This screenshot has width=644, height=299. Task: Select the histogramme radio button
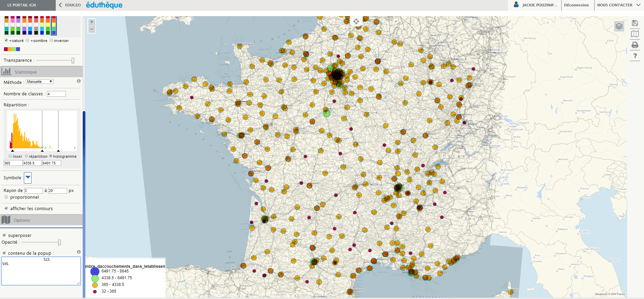(x=50, y=156)
